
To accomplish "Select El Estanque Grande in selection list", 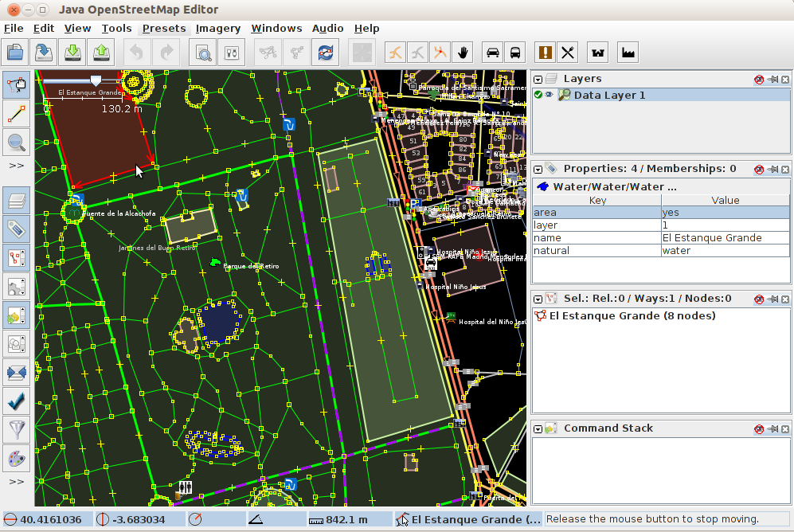I will tap(632, 315).
